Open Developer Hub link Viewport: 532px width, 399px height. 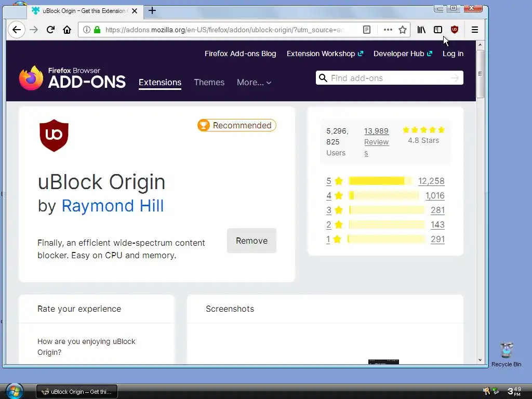point(403,54)
